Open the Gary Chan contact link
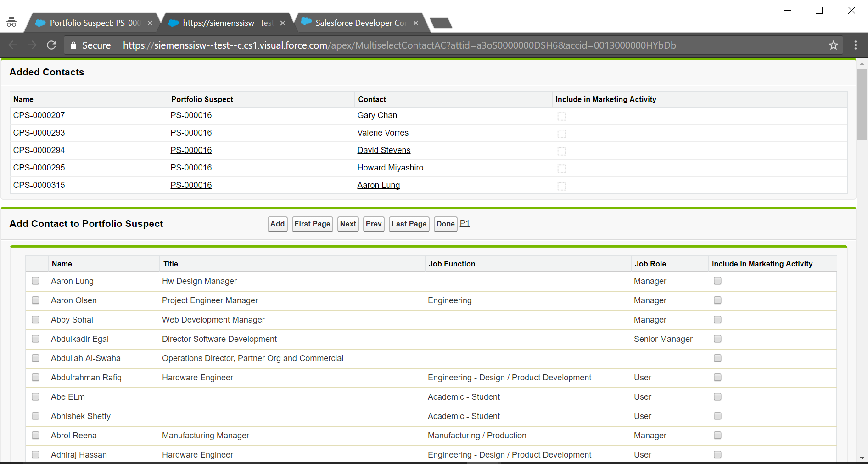The image size is (868, 464). [377, 115]
